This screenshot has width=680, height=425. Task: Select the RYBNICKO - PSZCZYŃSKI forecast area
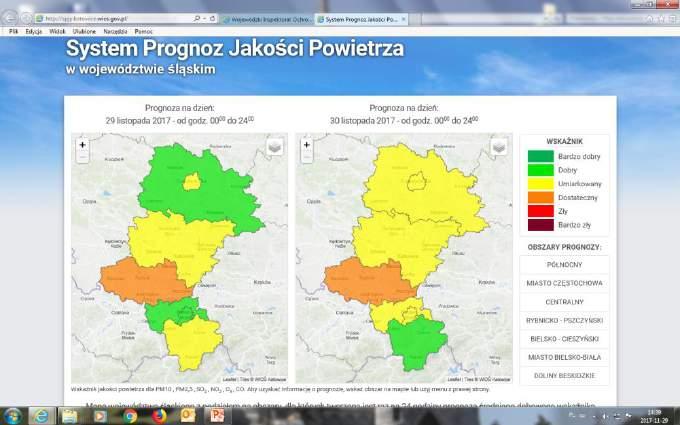tap(564, 320)
